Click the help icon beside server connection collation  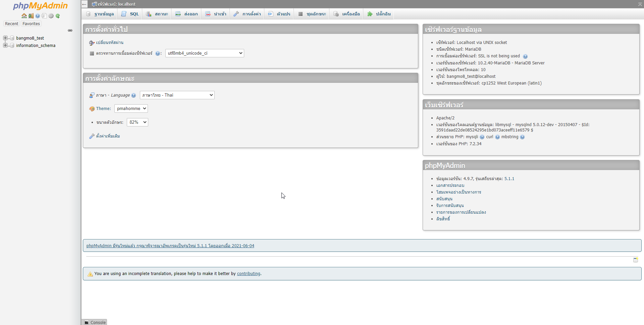coord(158,53)
